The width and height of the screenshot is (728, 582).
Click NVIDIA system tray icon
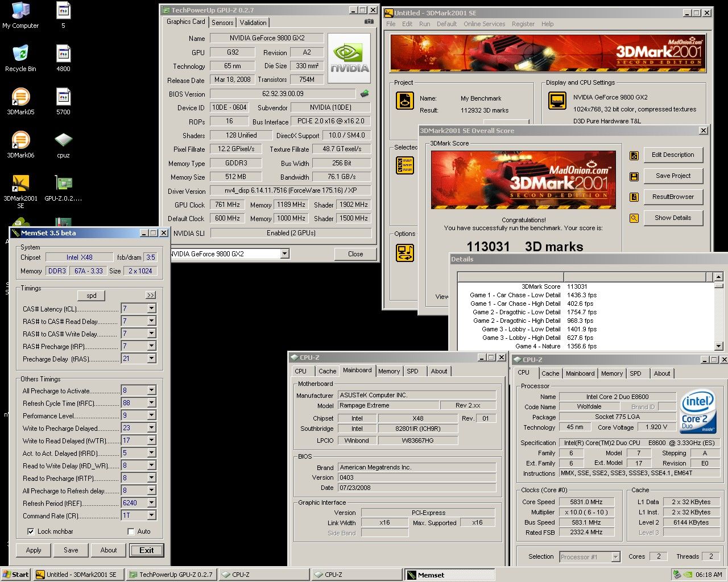pos(688,575)
